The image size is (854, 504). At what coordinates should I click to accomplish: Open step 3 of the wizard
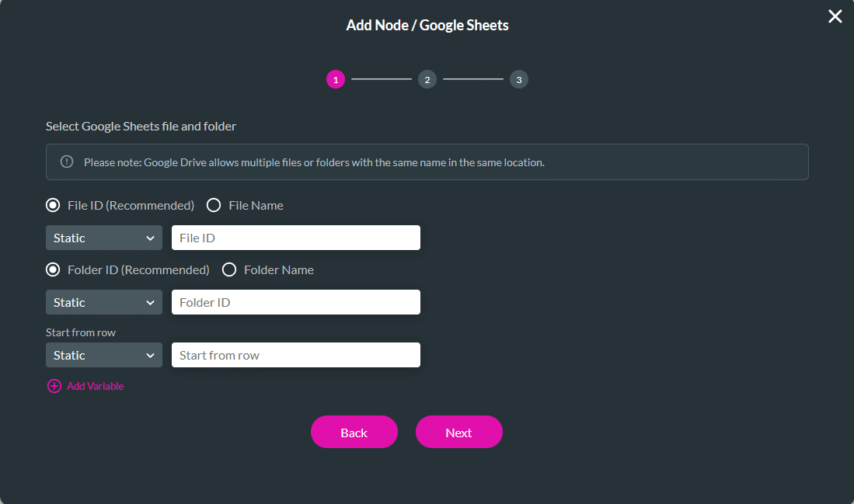pyautogui.click(x=518, y=78)
